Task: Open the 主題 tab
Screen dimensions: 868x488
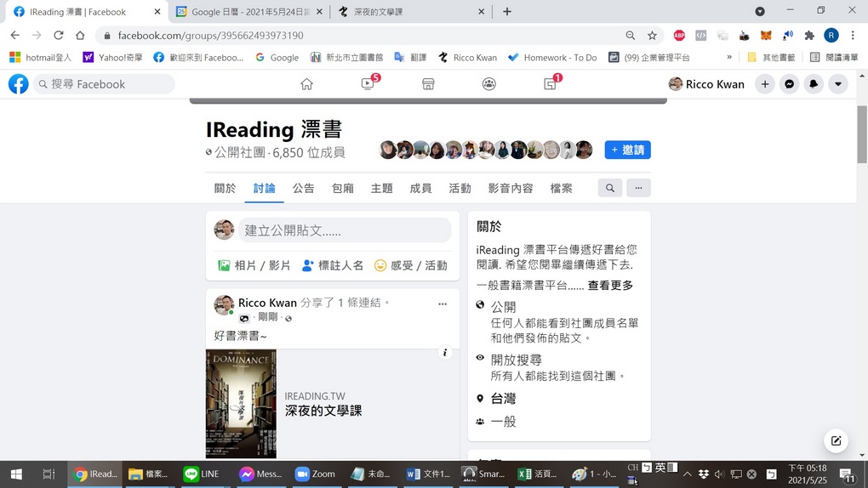Action: [381, 188]
